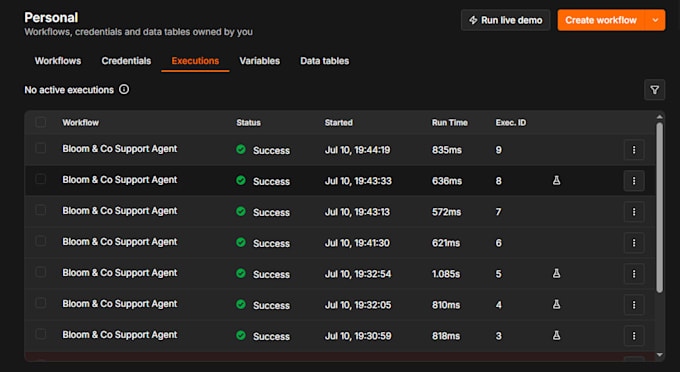This screenshot has height=372, width=680.
Task: Click the Run live demo button
Action: click(x=506, y=20)
